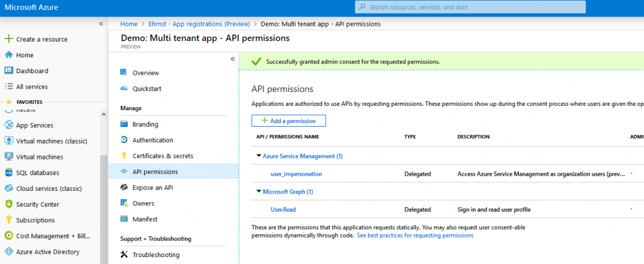Click the Certificates & secrets key icon
Image resolution: width=644 pixels, height=264 pixels.
pos(124,156)
